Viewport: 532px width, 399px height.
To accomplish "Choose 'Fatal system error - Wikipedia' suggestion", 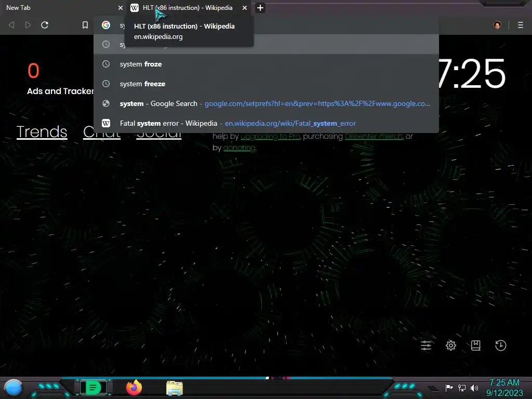I will click(266, 123).
